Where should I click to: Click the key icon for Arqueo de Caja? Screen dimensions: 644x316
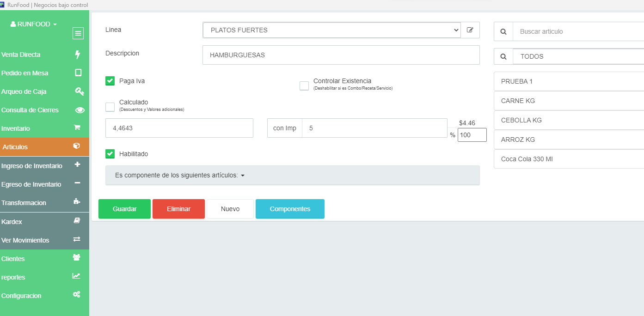tap(79, 91)
